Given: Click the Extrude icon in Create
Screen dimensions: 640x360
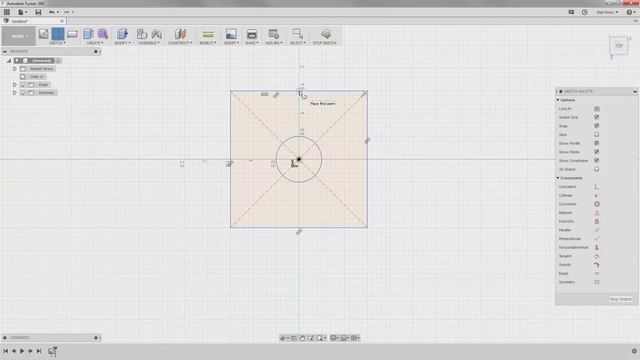Looking at the screenshot, I should [88, 34].
